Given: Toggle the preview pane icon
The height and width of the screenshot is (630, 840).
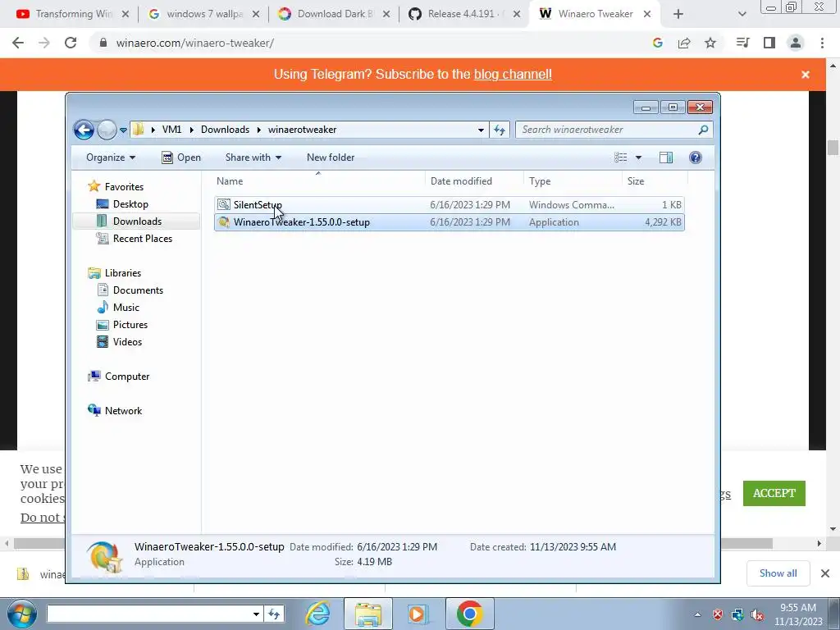Looking at the screenshot, I should tap(666, 157).
